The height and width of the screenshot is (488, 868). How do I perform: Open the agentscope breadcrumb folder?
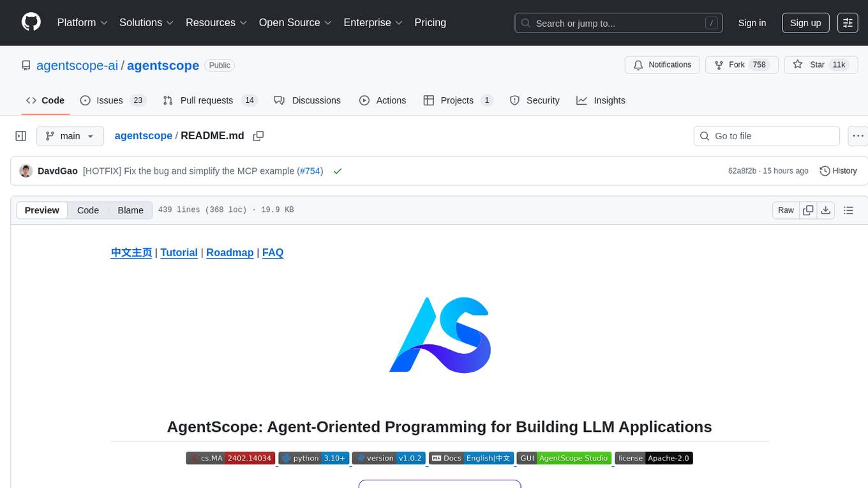(x=143, y=135)
